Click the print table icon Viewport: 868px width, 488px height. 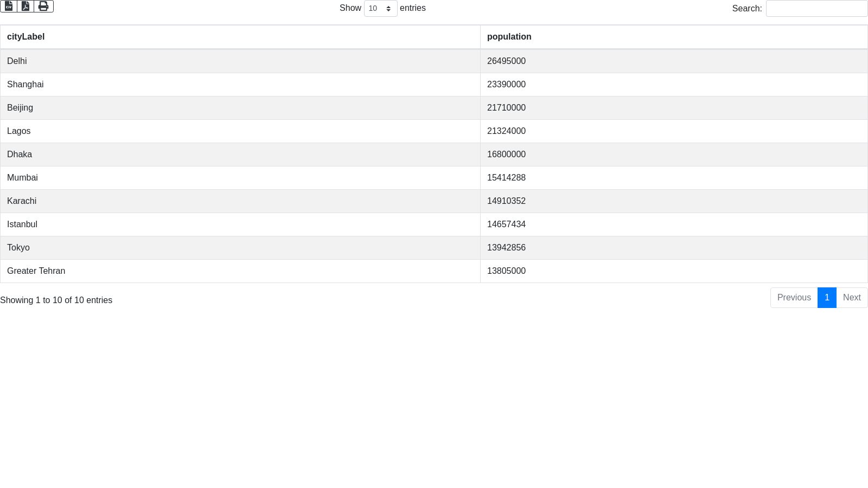click(x=43, y=7)
